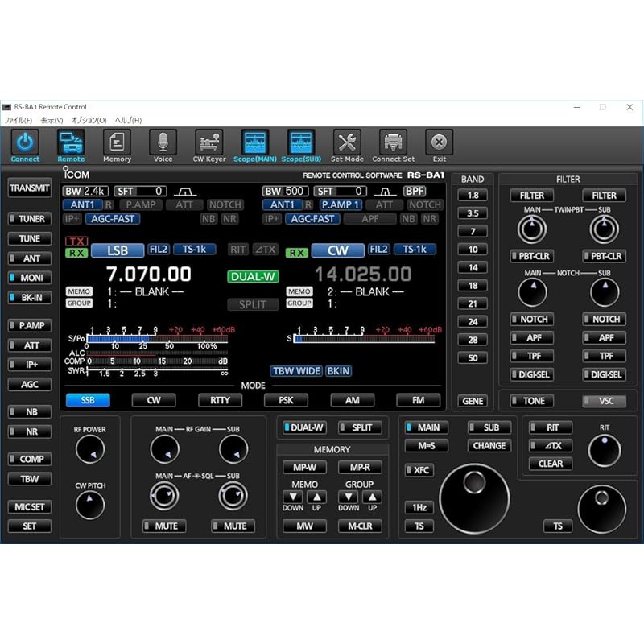644x644 pixels.
Task: Select the 50 band button
Action: click(x=473, y=357)
